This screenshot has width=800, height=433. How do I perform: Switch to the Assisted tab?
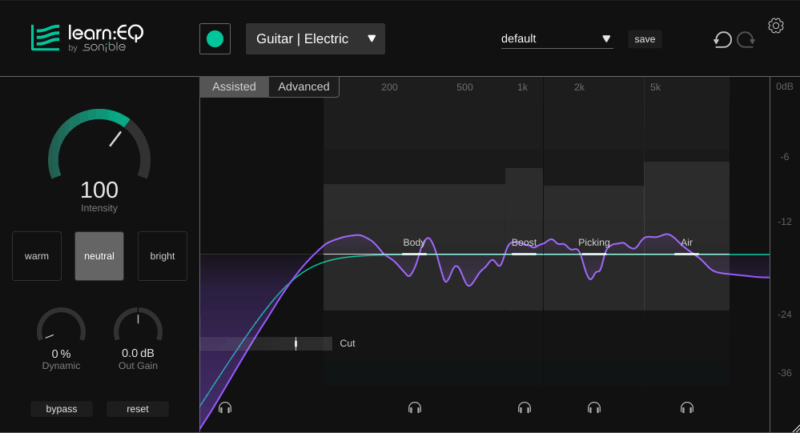click(234, 87)
